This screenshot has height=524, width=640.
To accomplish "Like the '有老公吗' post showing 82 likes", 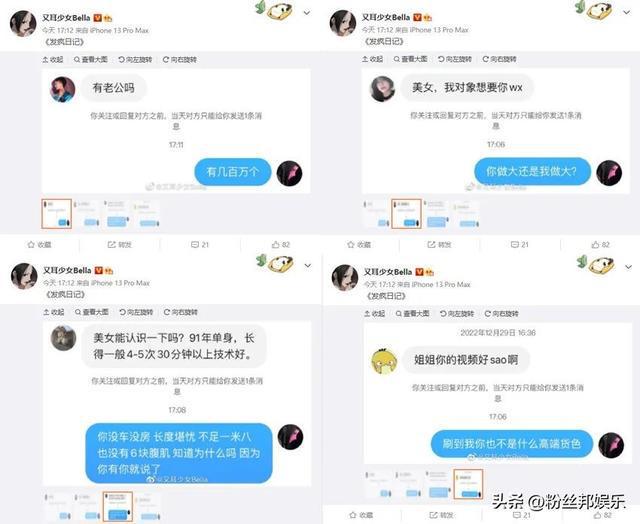I will [x=281, y=244].
